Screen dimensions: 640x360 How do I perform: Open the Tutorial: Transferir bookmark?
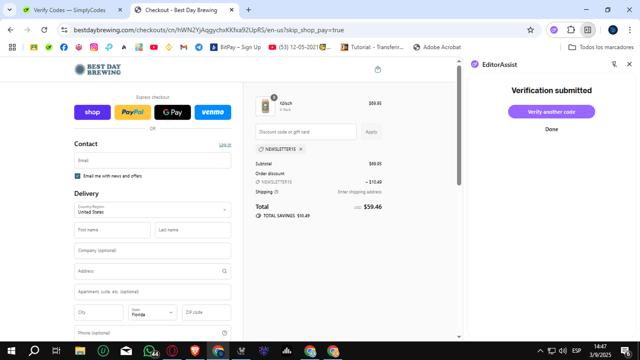coord(372,47)
